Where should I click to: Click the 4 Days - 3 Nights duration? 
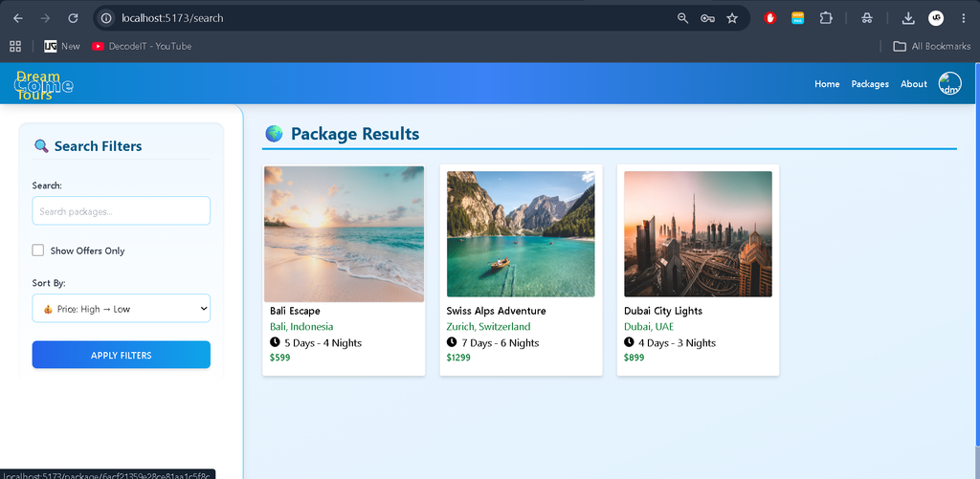tap(670, 343)
